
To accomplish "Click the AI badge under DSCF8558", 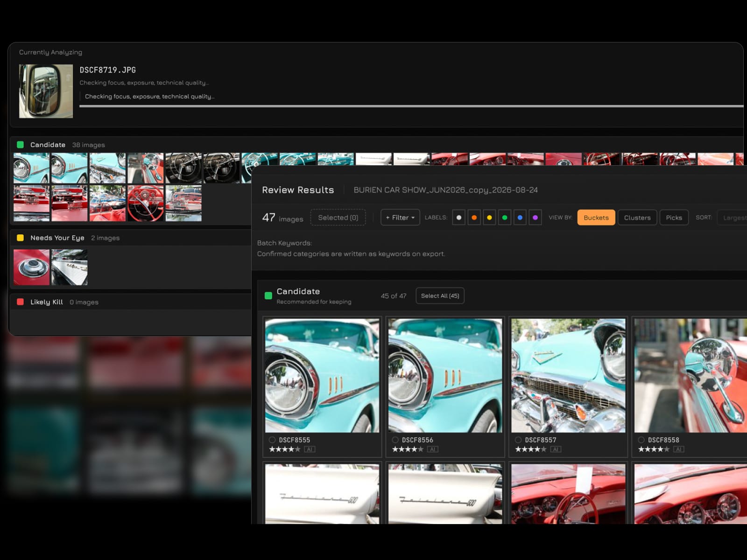I will pos(679,449).
